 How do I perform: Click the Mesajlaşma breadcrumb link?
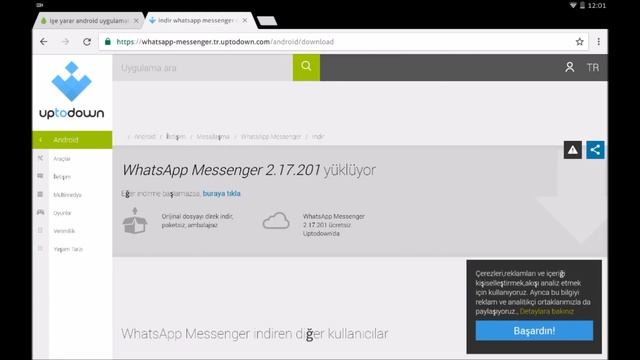[213, 136]
